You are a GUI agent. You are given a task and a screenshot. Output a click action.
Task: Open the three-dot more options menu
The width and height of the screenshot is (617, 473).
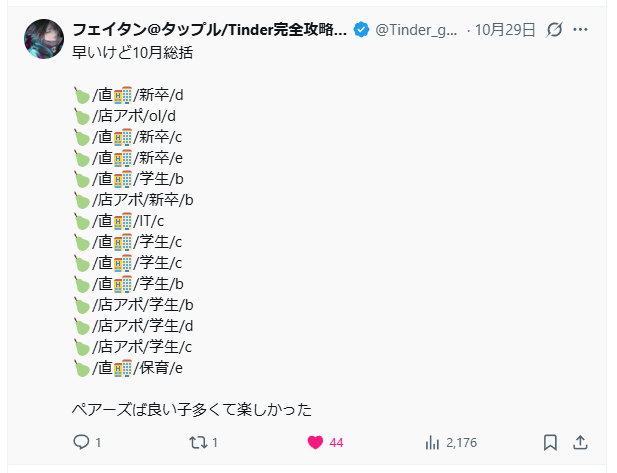(x=581, y=30)
